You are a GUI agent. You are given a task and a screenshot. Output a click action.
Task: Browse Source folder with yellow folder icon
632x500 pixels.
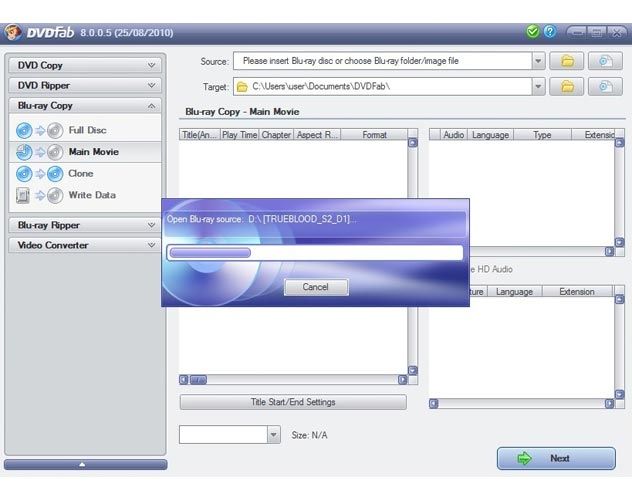567,61
